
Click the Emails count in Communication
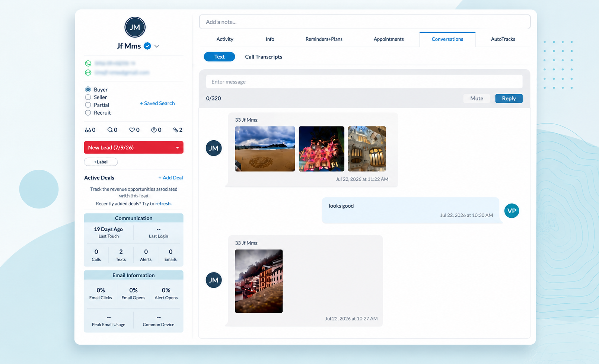click(171, 252)
